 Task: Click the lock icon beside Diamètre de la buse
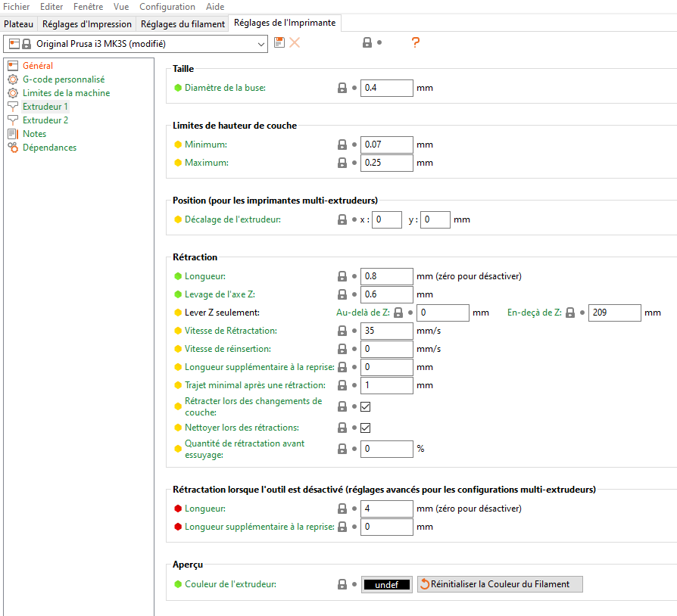click(x=342, y=88)
